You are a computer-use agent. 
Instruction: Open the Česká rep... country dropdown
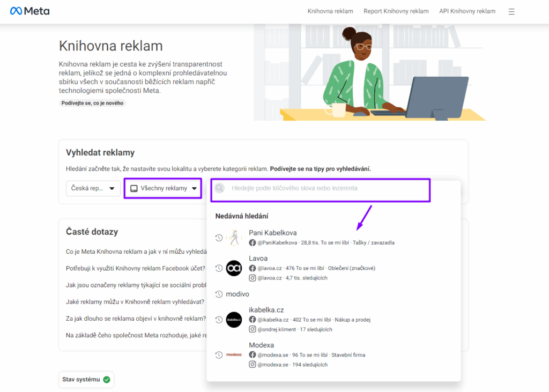93,188
